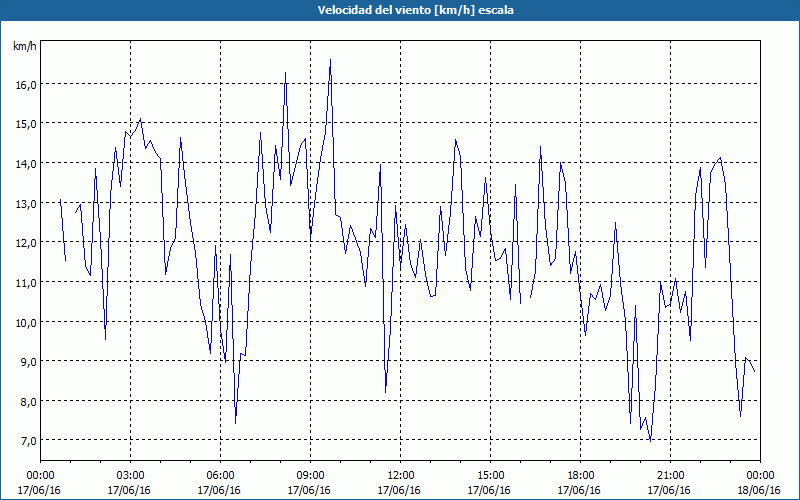
Task: Click the "00:00" time label above 17/06/16
Action: [40, 476]
